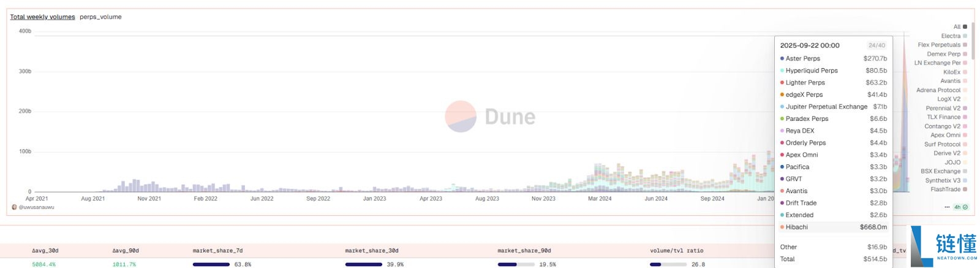Toggle FlashTrade series in the legend
The width and height of the screenshot is (980, 268).
tap(949, 190)
